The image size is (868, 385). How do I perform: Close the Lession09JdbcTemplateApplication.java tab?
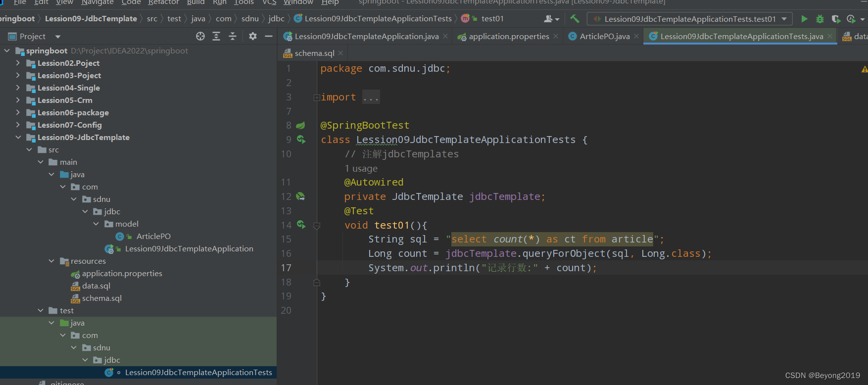pos(445,36)
